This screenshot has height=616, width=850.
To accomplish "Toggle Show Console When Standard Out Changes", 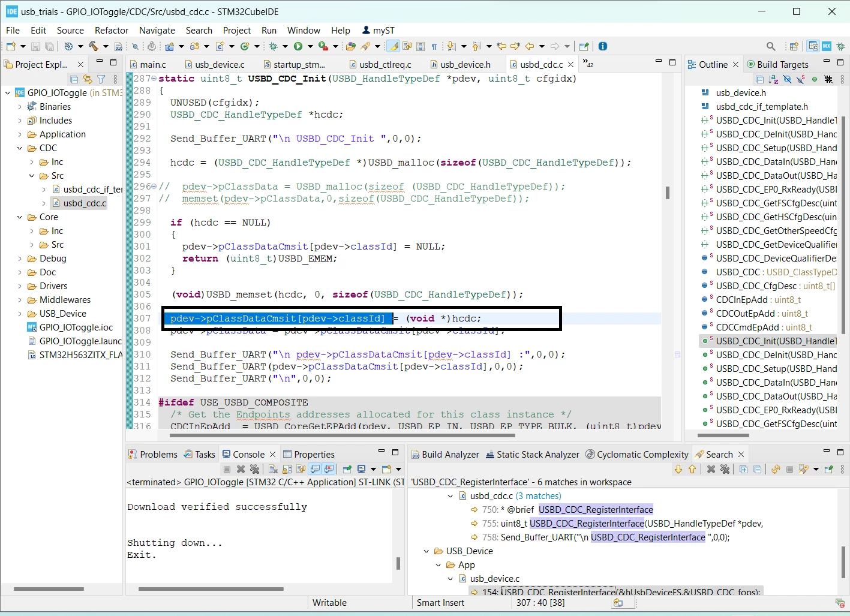I will (315, 469).
